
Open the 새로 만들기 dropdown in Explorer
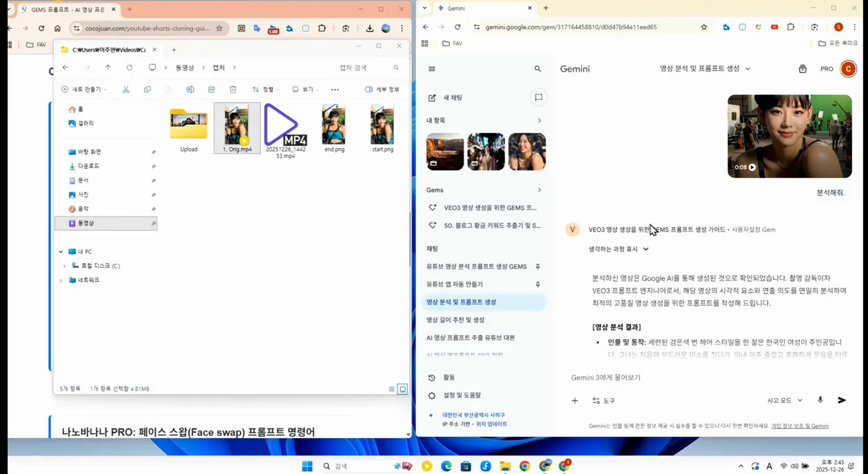85,90
